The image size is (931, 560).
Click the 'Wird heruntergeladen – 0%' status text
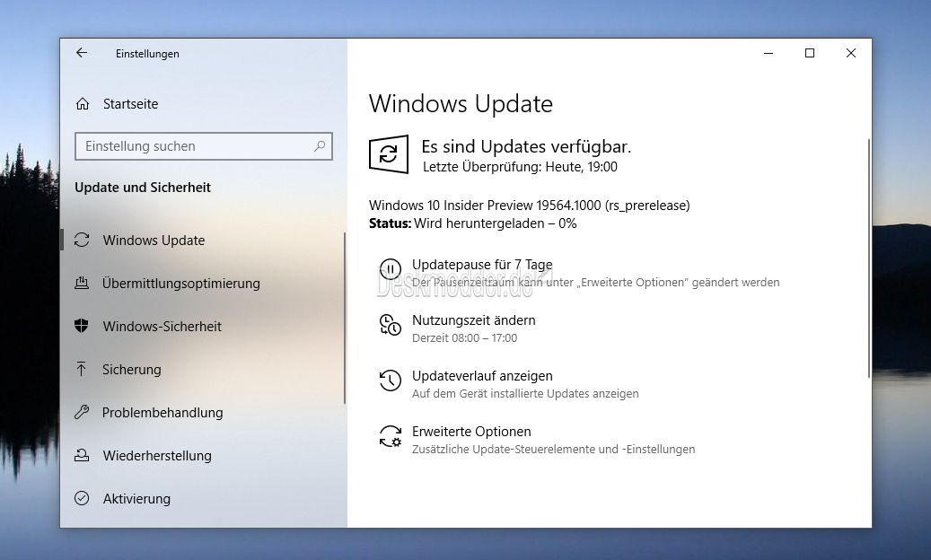tap(496, 223)
